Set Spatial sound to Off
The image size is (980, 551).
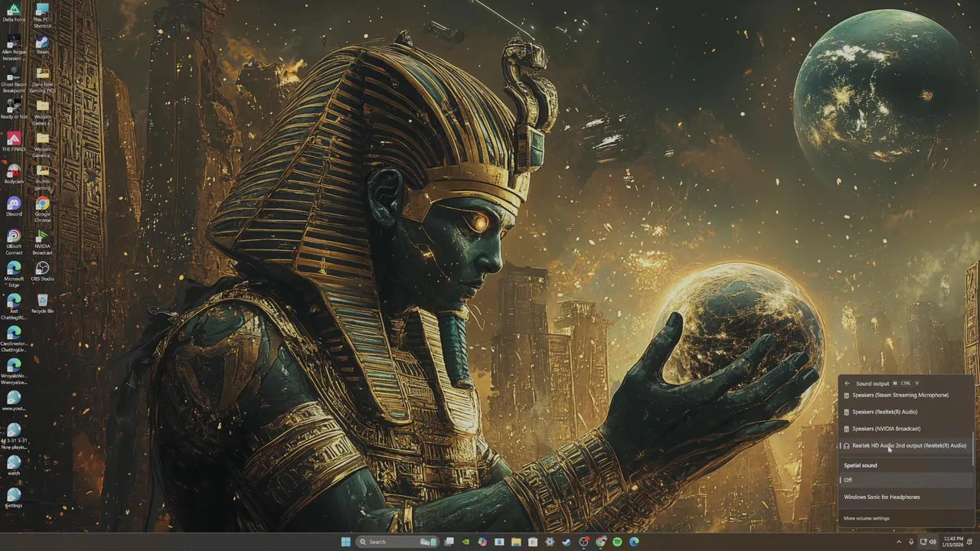pos(906,480)
